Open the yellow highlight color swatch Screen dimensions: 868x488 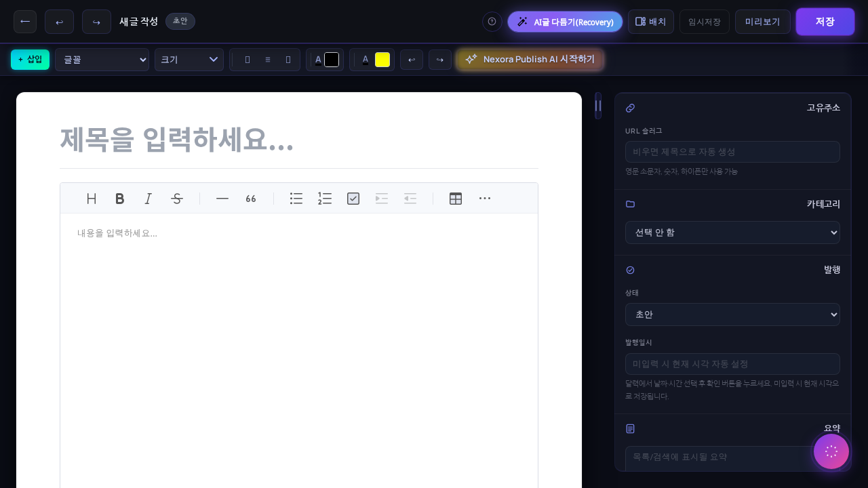pyautogui.click(x=382, y=60)
